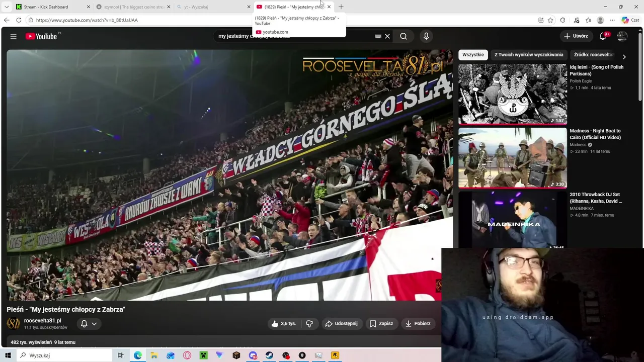Open Opera GX from the taskbar

tap(187, 355)
